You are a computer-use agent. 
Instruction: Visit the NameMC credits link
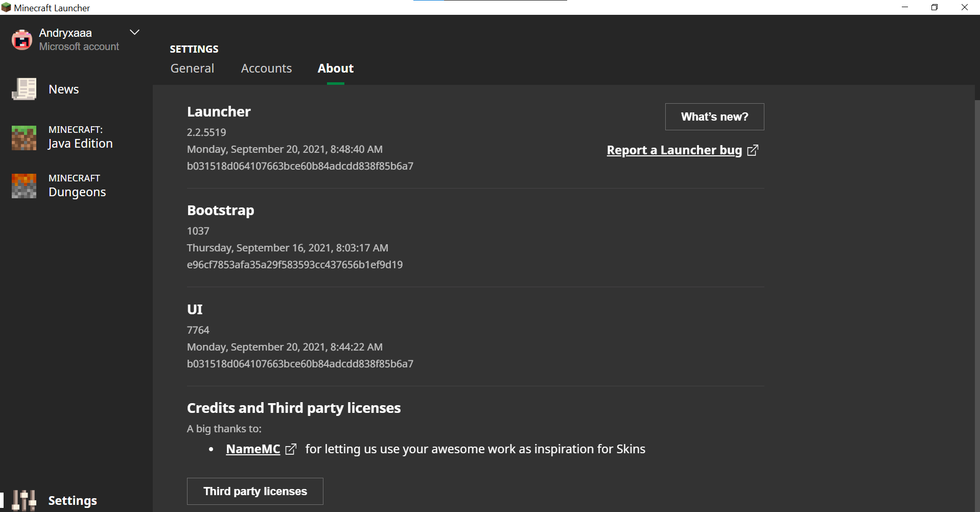[x=253, y=449]
